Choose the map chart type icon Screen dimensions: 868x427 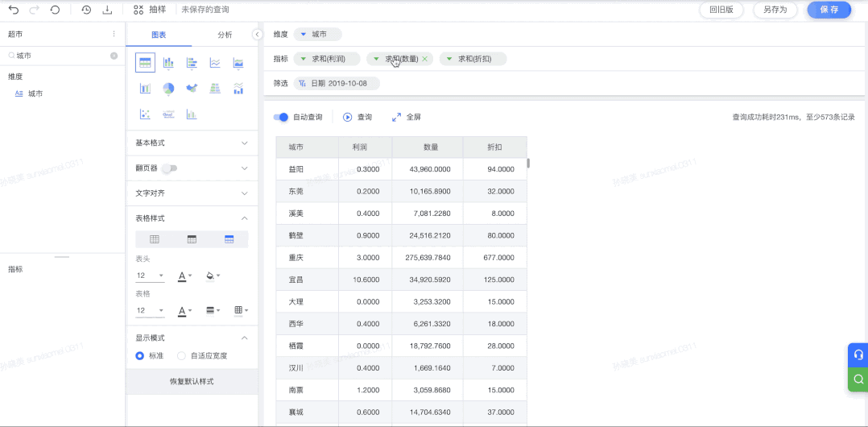click(x=192, y=89)
